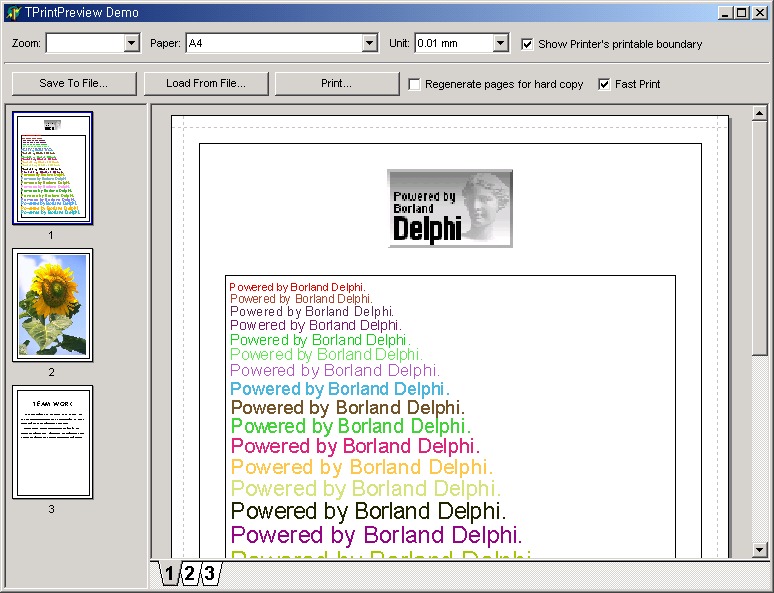Click inside the Zoom combo box field

pyautogui.click(x=85, y=43)
